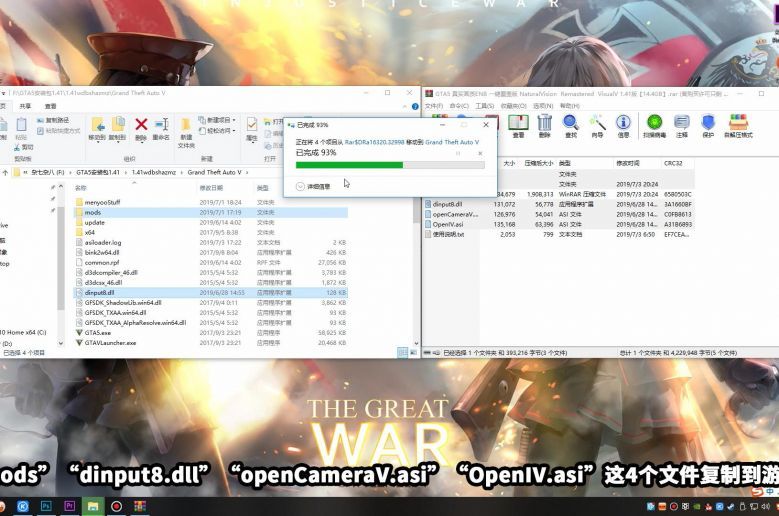Click WinRAR Wizard wand icon
This screenshot has width=779, height=516.
(597, 122)
